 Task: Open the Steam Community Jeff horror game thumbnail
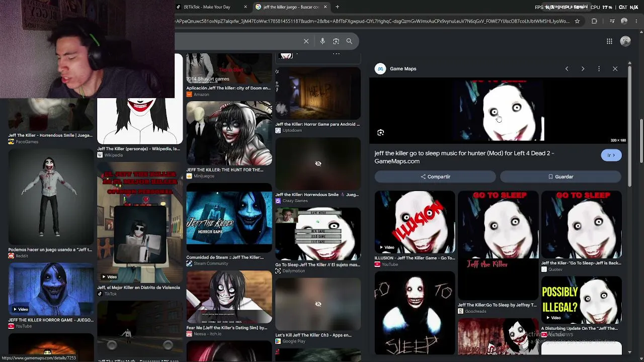point(229,218)
